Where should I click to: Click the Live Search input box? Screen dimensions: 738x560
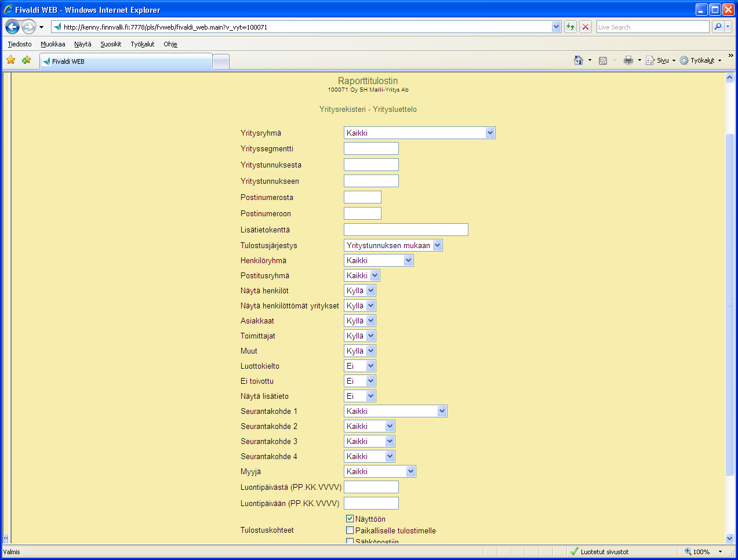tap(653, 27)
